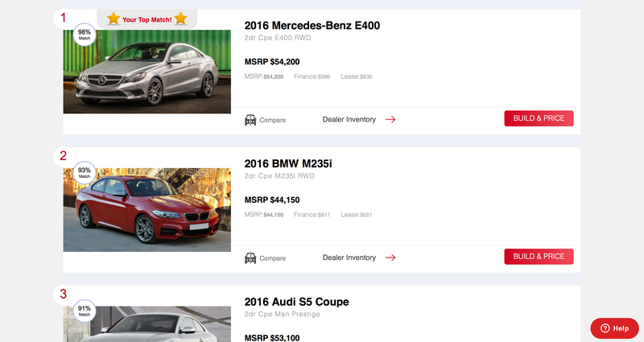Image resolution: width=644 pixels, height=342 pixels.
Task: Click the 93% Match badge
Action: [85, 172]
